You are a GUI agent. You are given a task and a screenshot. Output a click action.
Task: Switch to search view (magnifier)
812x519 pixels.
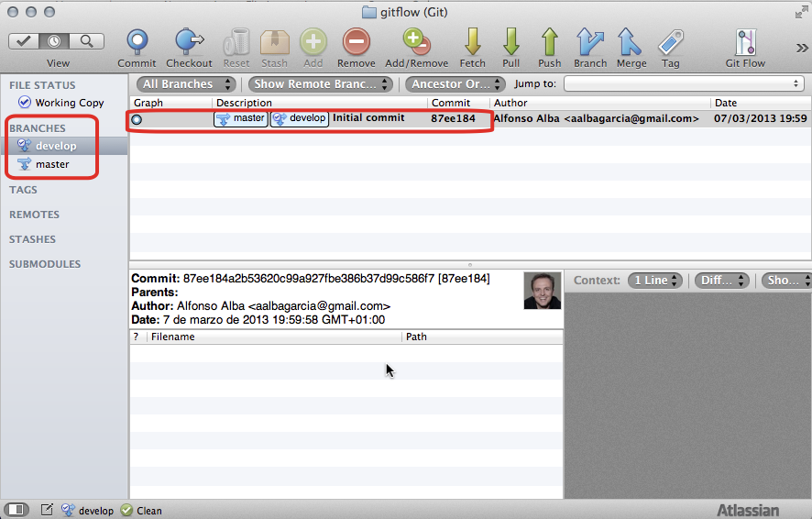tap(87, 41)
